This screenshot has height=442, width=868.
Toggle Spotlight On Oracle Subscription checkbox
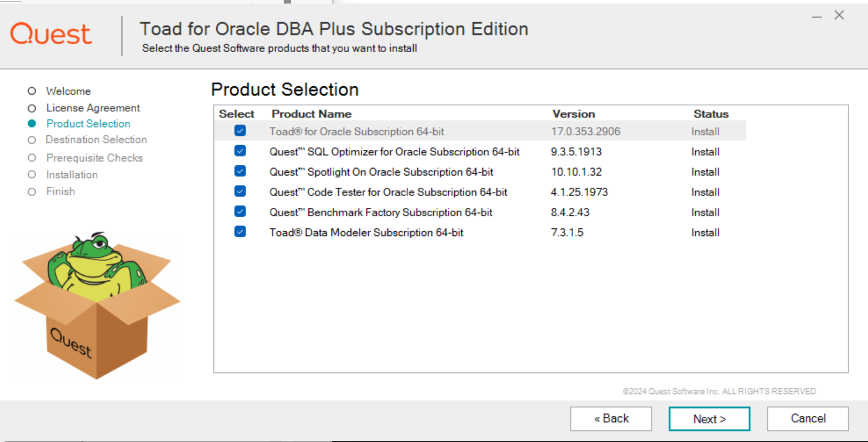pyautogui.click(x=240, y=172)
